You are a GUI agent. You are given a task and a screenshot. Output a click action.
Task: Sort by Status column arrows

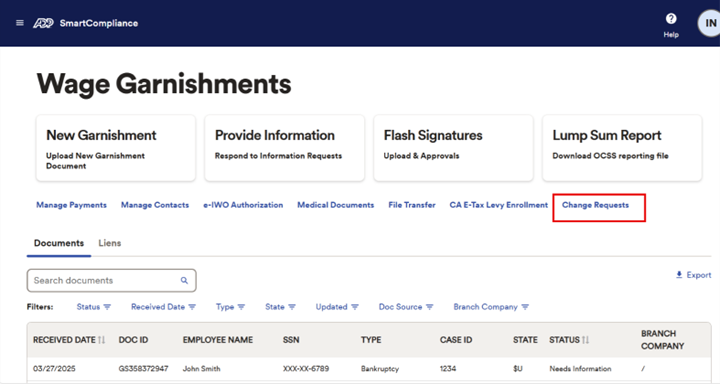(x=585, y=340)
